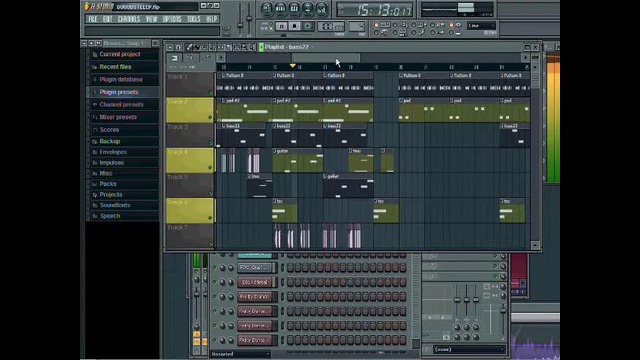Mute Track 1 via its green LED

211,93
